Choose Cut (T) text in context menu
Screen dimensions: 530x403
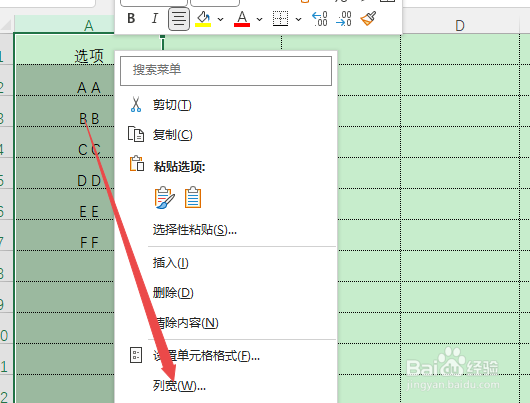point(172,105)
